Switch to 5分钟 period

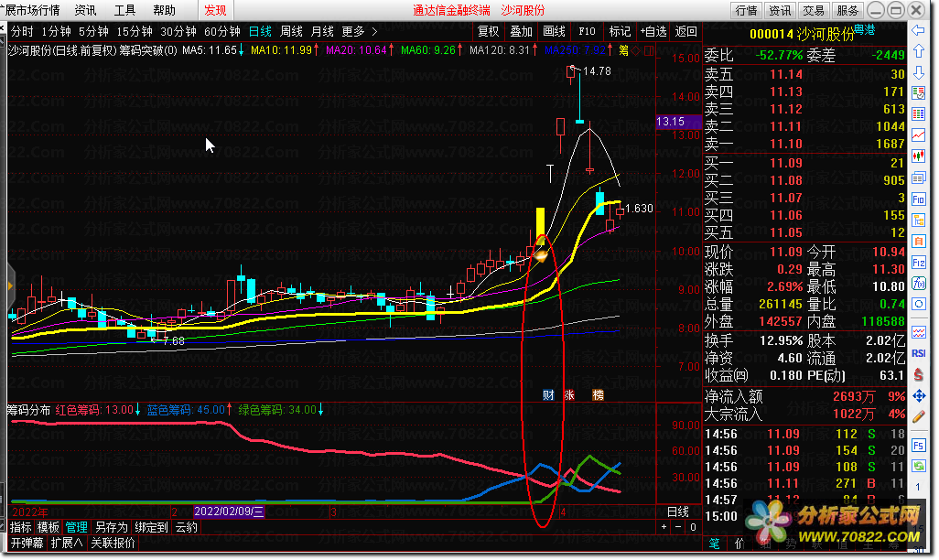click(x=93, y=31)
